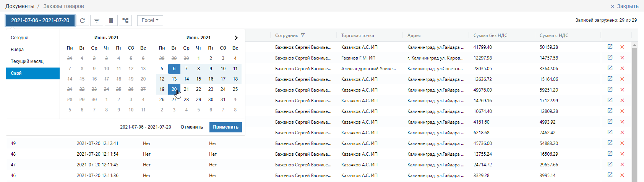Delete Гасанов Г.М. ИП row using the red X

pos(622,58)
